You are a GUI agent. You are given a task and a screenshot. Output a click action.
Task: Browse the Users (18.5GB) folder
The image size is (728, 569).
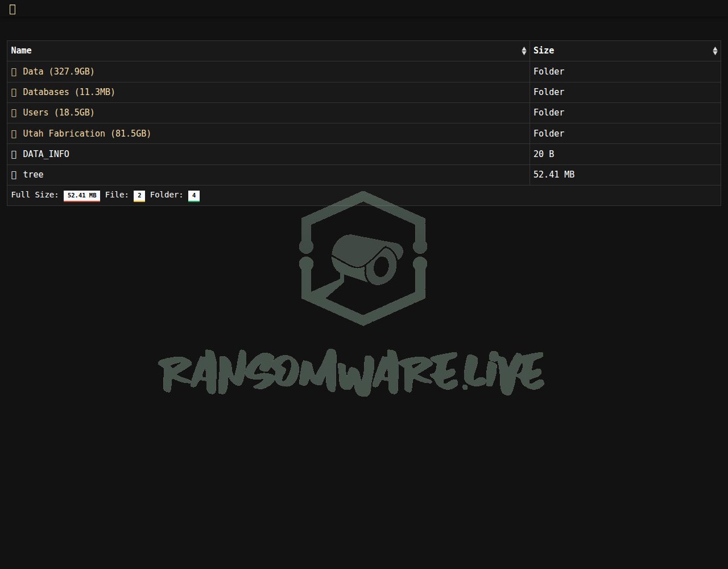(59, 113)
